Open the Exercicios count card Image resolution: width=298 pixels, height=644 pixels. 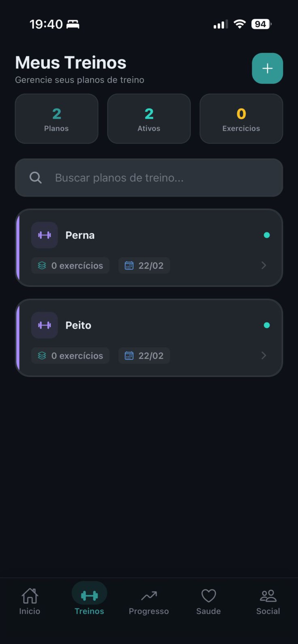pyautogui.click(x=241, y=118)
